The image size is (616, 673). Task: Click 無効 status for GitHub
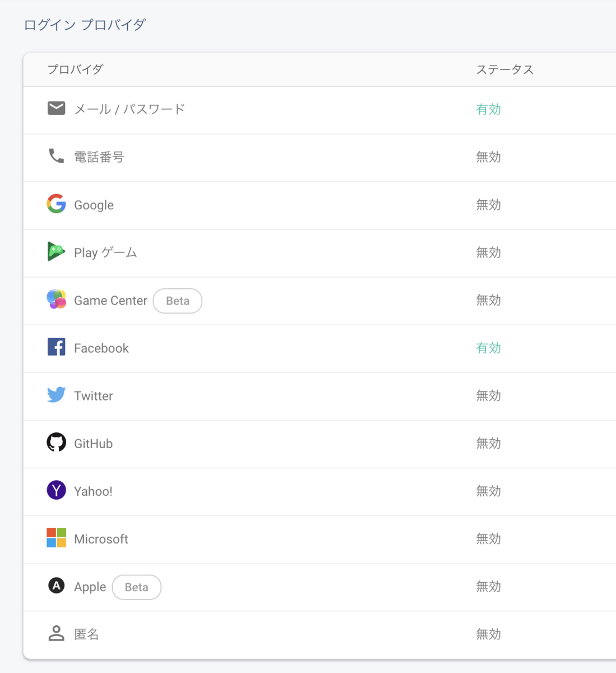tap(488, 443)
